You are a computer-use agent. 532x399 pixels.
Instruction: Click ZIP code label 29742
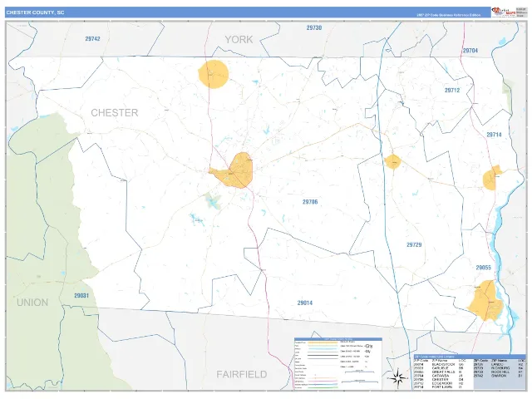coord(92,39)
